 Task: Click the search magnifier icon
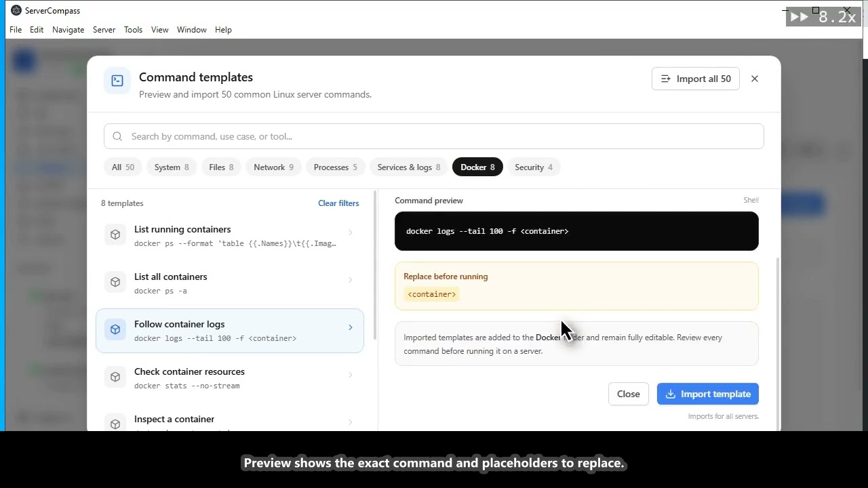click(117, 136)
